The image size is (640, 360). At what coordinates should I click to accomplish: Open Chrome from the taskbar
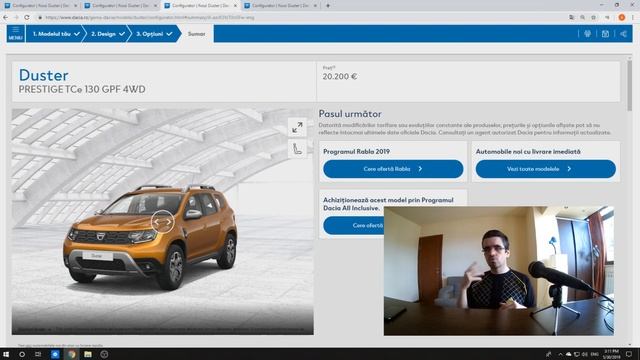pyautogui.click(x=71, y=354)
